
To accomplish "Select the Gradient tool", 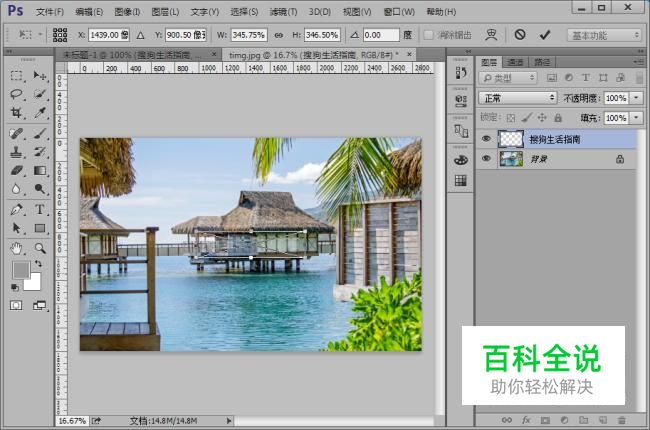I will (x=40, y=170).
